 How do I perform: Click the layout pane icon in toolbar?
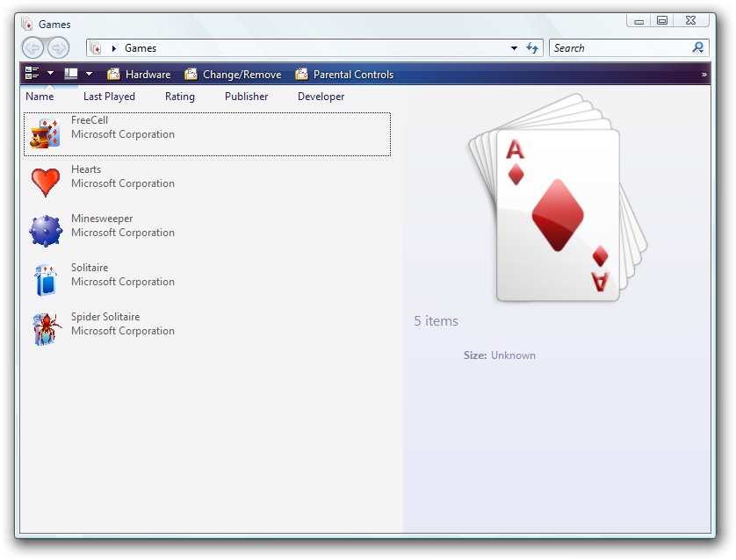coord(71,74)
